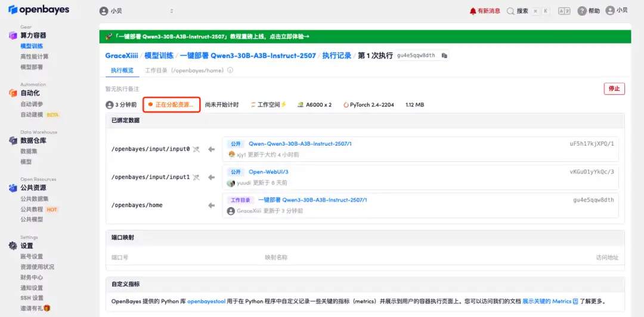This screenshot has width=644, height=317.
Task: Open 自动建模 BETA in sidebar
Action: coord(40,115)
